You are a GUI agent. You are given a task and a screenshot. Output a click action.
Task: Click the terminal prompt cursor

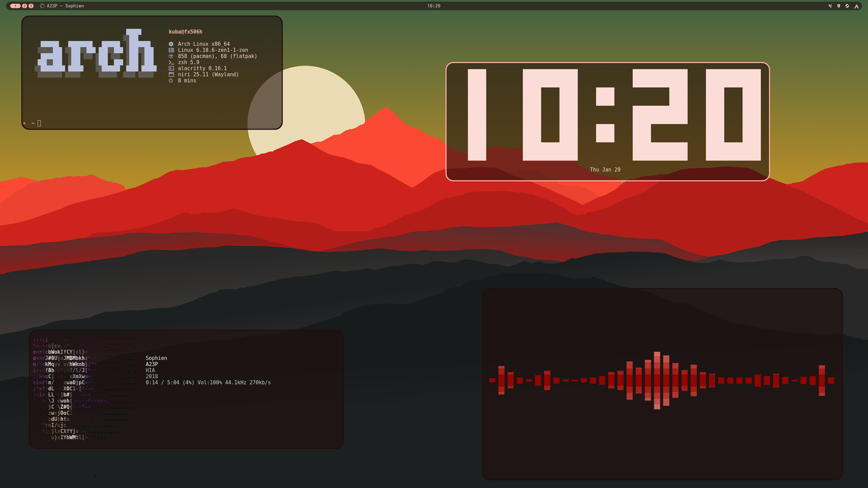click(x=39, y=123)
